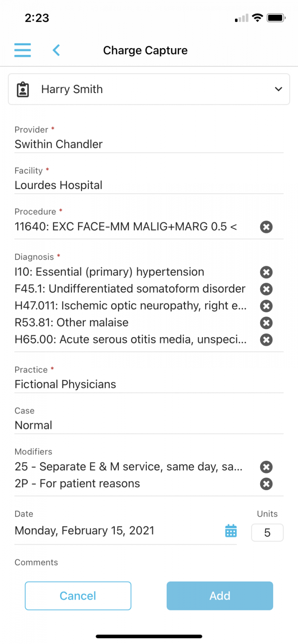Viewport: 298px width, 644px height.
Task: Tap the back arrow icon
Action: click(56, 50)
